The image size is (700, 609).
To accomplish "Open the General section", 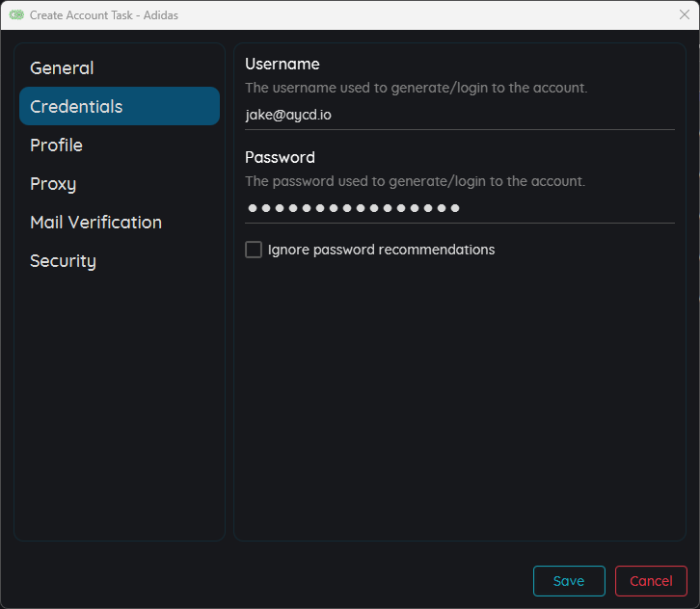I will coord(62,68).
